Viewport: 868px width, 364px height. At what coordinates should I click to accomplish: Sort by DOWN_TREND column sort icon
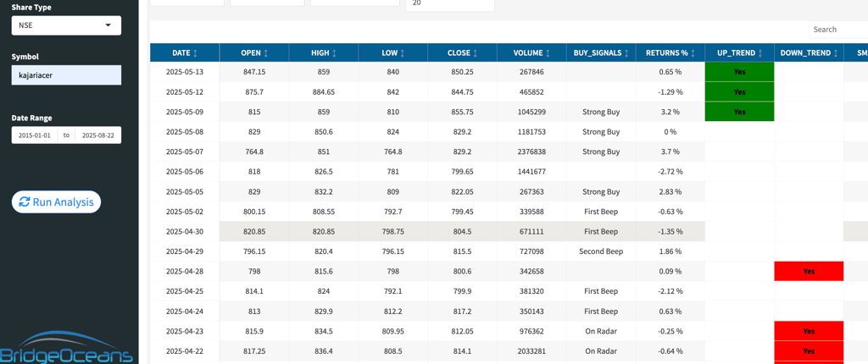835,53
